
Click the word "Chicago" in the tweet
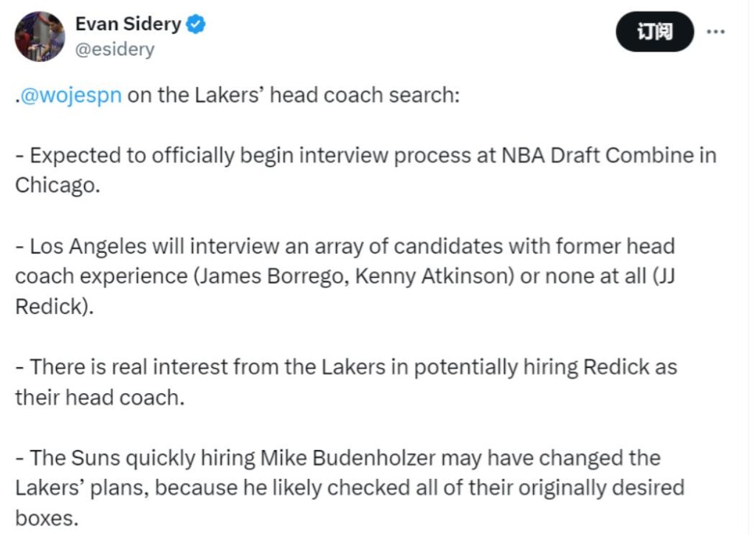point(55,185)
